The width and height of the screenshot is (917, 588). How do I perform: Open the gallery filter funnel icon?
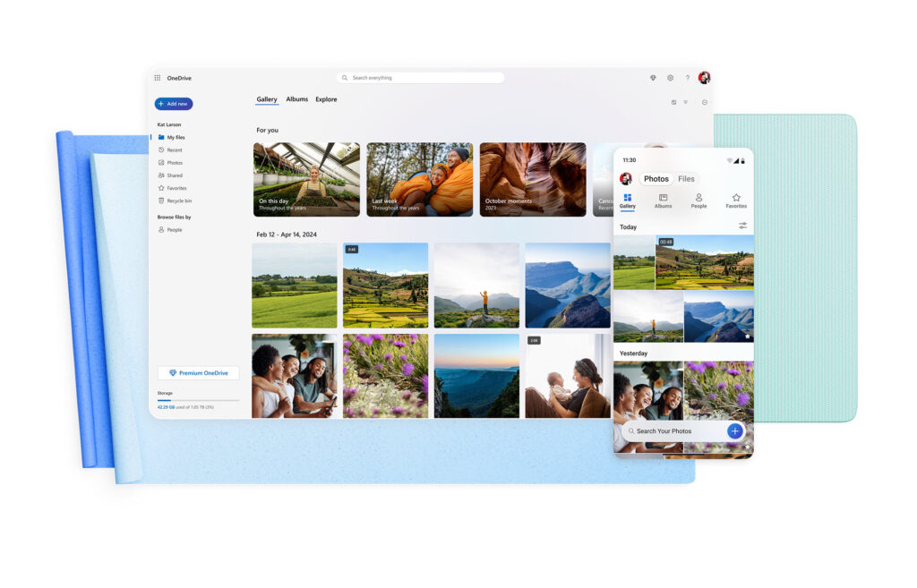click(685, 102)
